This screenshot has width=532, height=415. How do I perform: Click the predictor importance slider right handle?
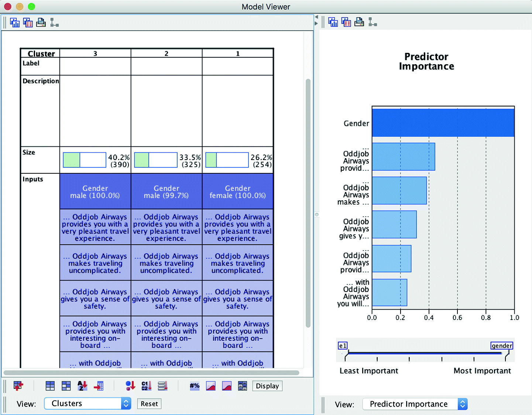pos(508,354)
